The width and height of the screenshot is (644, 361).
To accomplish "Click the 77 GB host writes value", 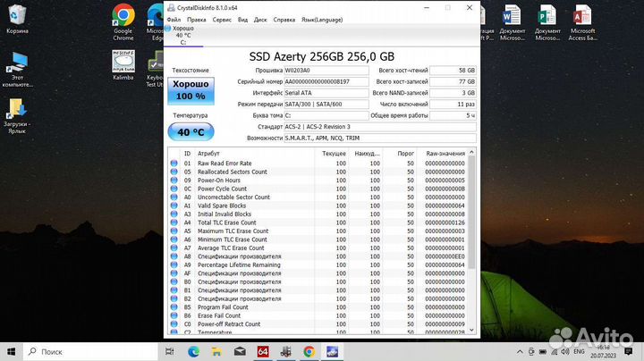I will click(x=453, y=81).
